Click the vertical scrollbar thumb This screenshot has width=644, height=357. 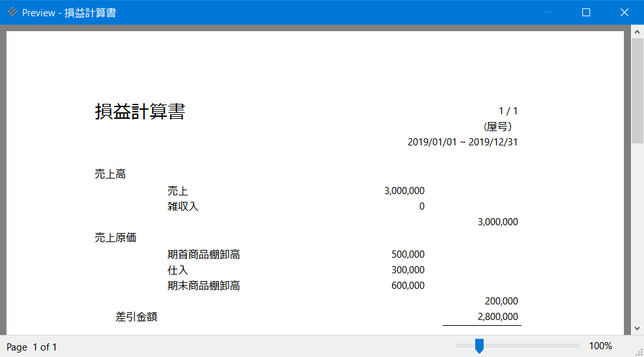[x=638, y=91]
